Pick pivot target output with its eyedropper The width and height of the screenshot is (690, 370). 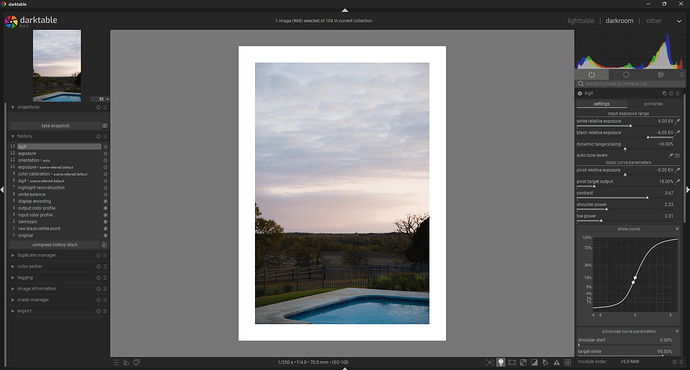(x=678, y=181)
